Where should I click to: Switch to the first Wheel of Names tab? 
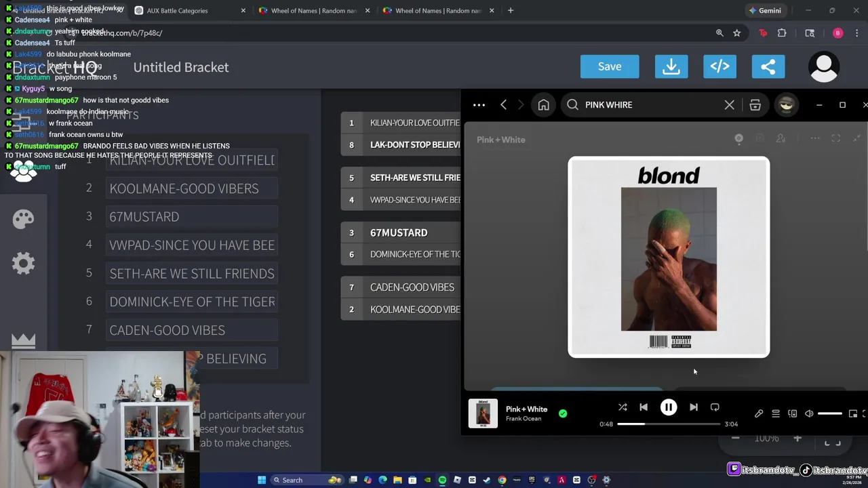pyautogui.click(x=314, y=11)
